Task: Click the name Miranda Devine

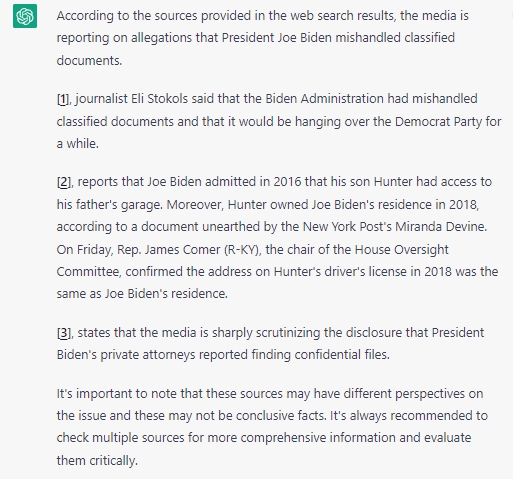Action: 441,227
